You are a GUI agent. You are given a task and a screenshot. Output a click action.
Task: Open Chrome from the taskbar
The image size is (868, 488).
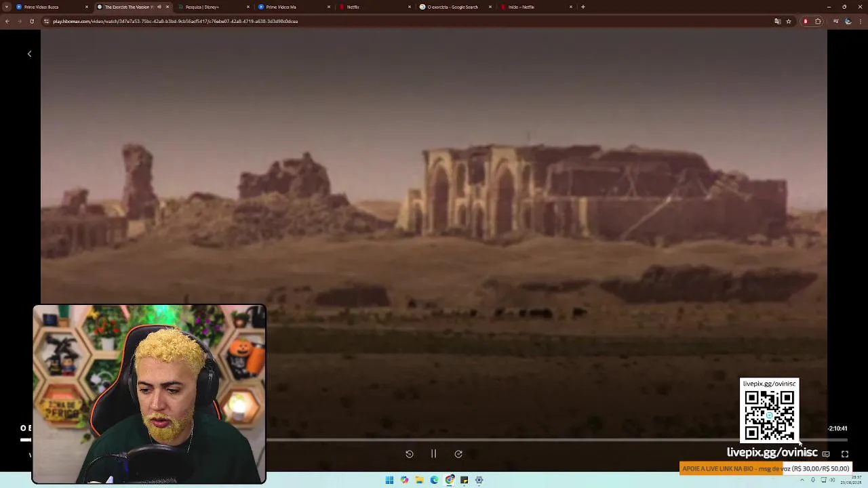point(450,480)
